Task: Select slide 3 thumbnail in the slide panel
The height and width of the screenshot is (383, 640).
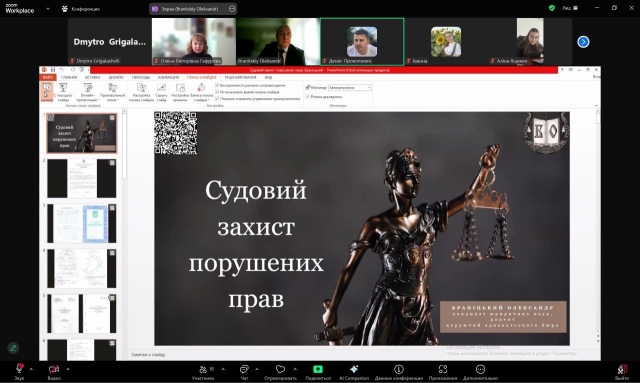Action: point(82,223)
